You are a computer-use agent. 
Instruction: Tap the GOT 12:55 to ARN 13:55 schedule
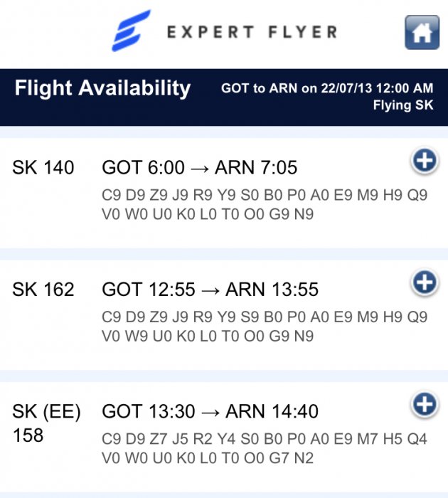coord(210,290)
